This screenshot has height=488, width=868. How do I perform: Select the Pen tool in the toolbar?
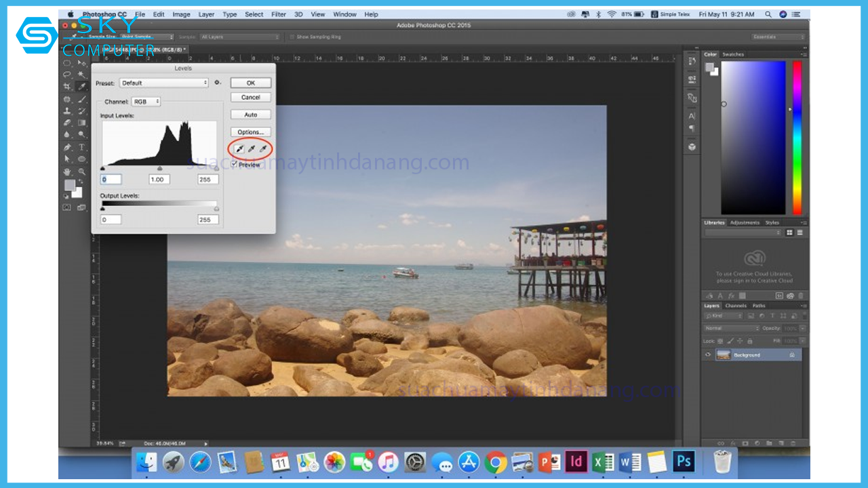point(67,147)
